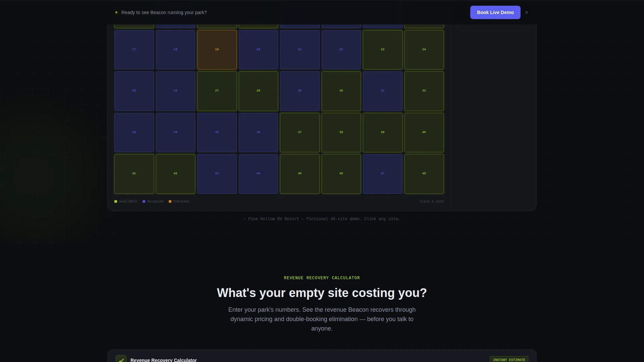This screenshot has height=362, width=644.
Task: Click the Available legend swatch
Action: click(x=116, y=201)
